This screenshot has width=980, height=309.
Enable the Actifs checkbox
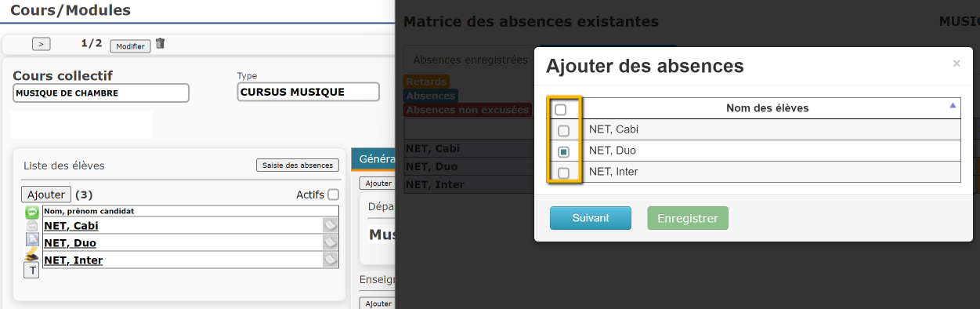[333, 194]
